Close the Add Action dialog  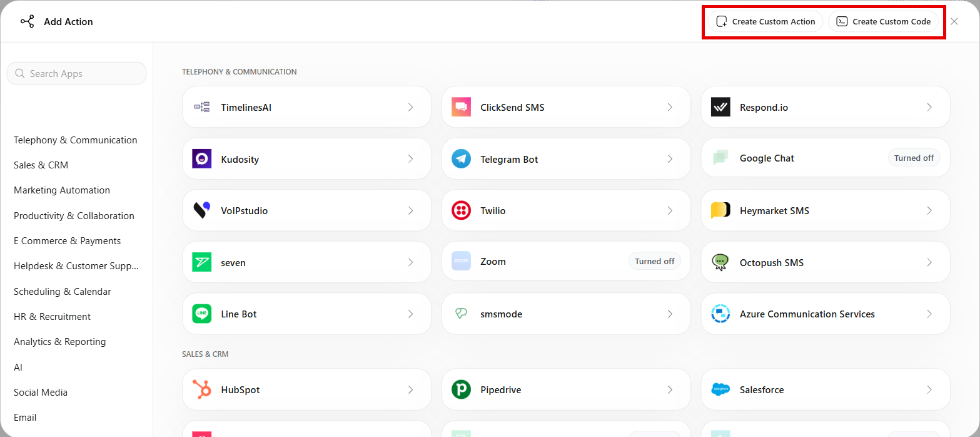pyautogui.click(x=954, y=21)
